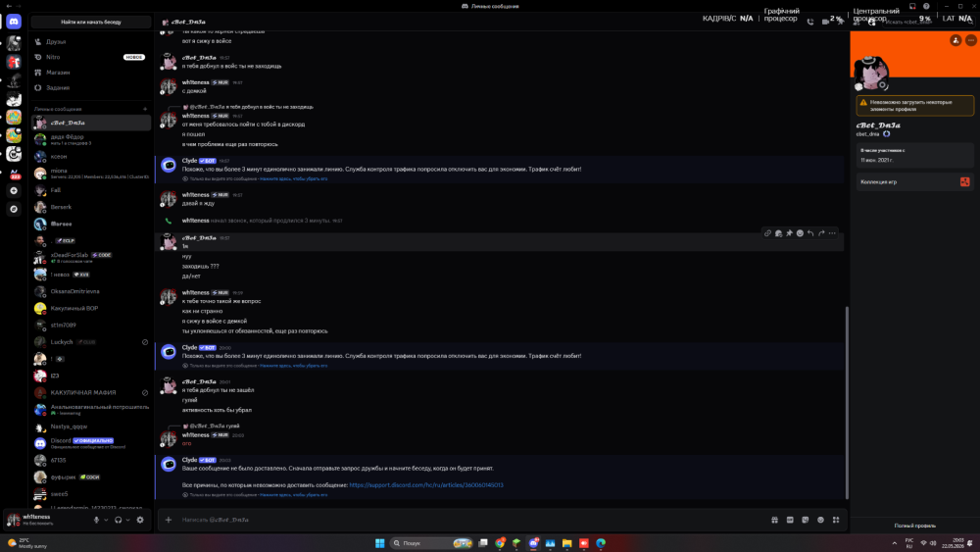This screenshot has height=552, width=980.
Task: Reply arrow icon in message hover toolbar
Action: (810, 233)
